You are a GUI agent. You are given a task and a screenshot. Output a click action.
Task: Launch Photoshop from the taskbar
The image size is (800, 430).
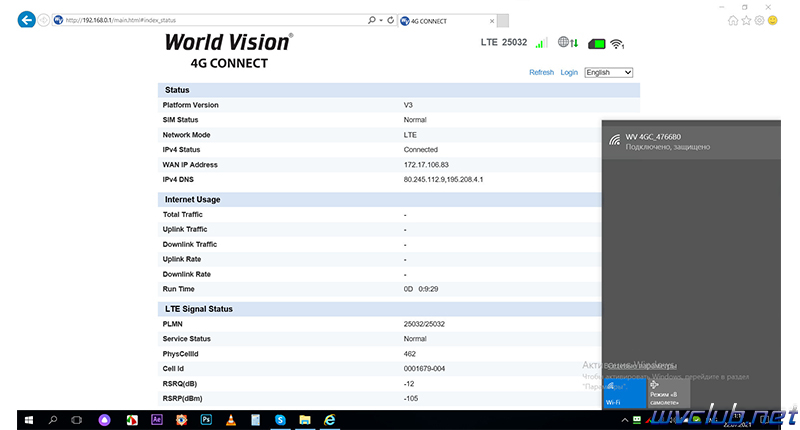[x=206, y=420]
